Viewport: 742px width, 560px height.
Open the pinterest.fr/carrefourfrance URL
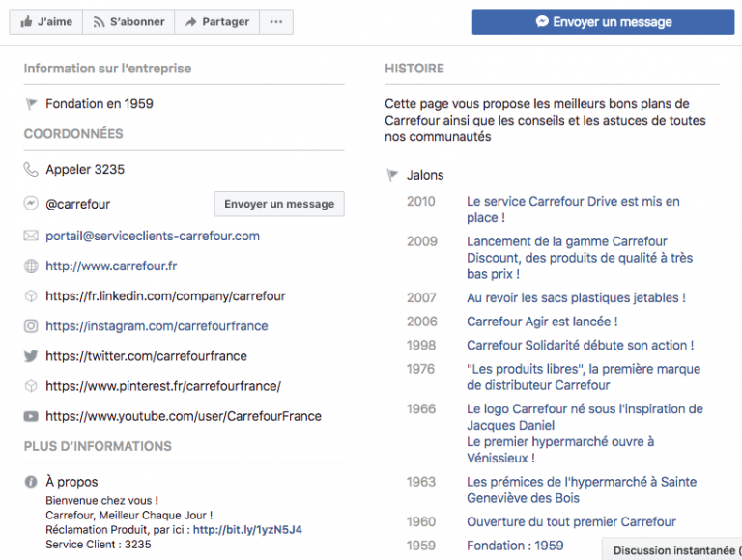click(163, 386)
